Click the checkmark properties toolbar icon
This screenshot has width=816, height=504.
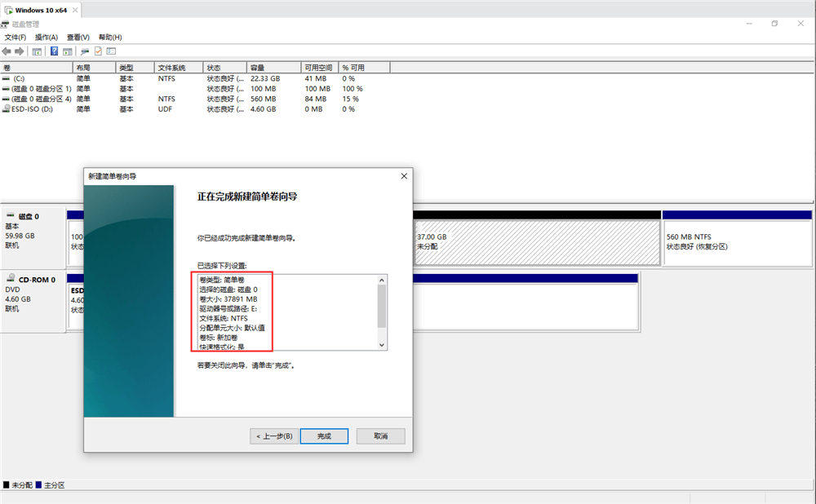click(98, 51)
